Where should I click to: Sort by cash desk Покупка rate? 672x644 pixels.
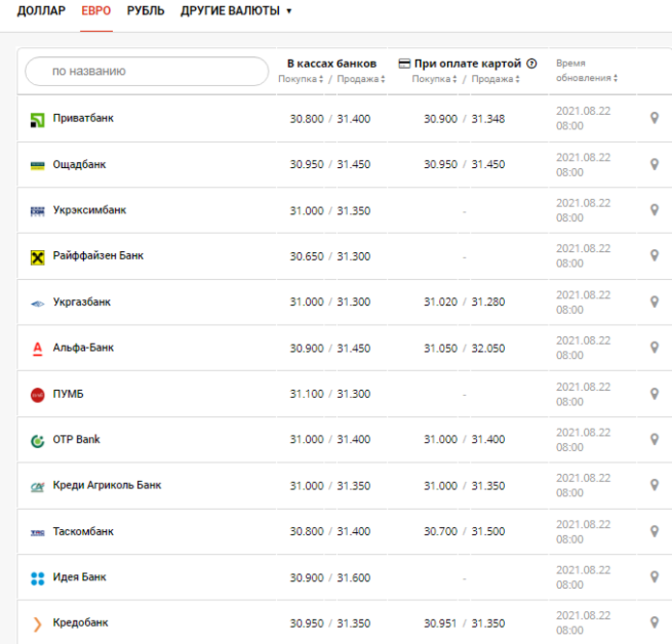tap(300, 79)
